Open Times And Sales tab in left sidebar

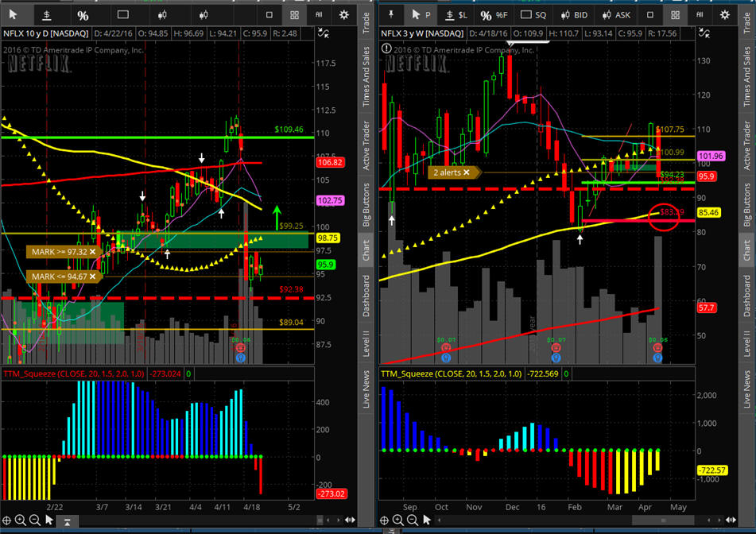point(366,76)
